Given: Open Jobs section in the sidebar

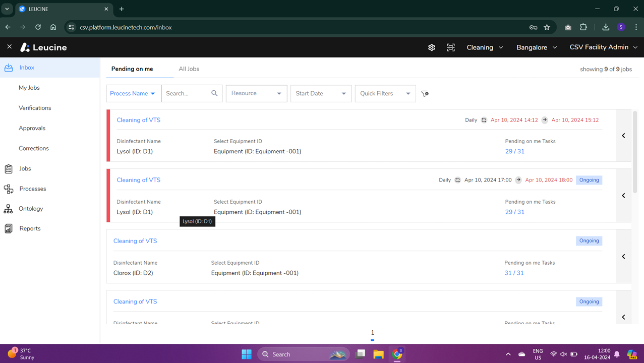Looking at the screenshot, I should pos(25,168).
